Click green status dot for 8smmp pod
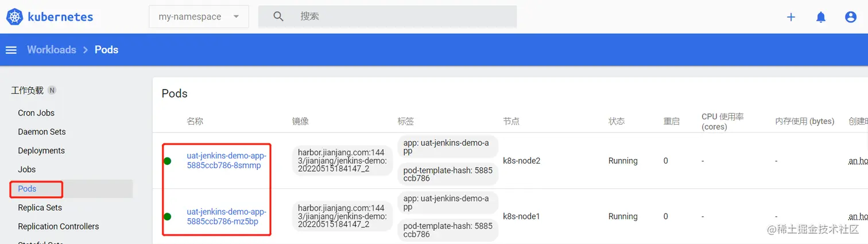The height and width of the screenshot is (244, 868). (168, 161)
